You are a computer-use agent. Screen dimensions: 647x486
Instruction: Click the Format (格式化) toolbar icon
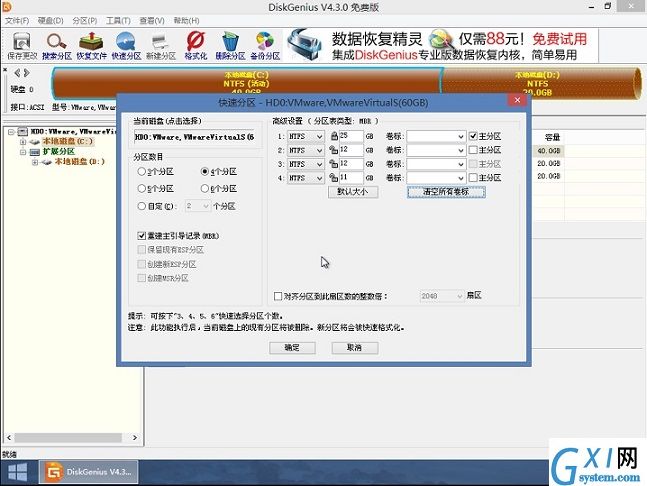[x=196, y=46]
